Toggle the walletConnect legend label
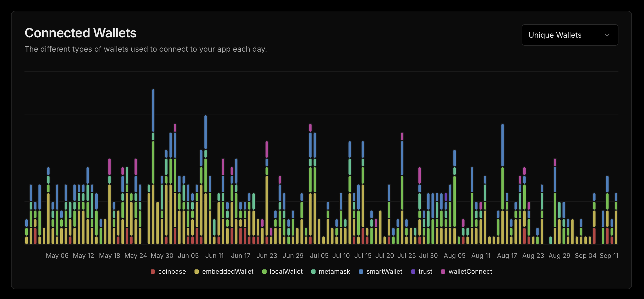The height and width of the screenshot is (299, 644). (x=470, y=272)
